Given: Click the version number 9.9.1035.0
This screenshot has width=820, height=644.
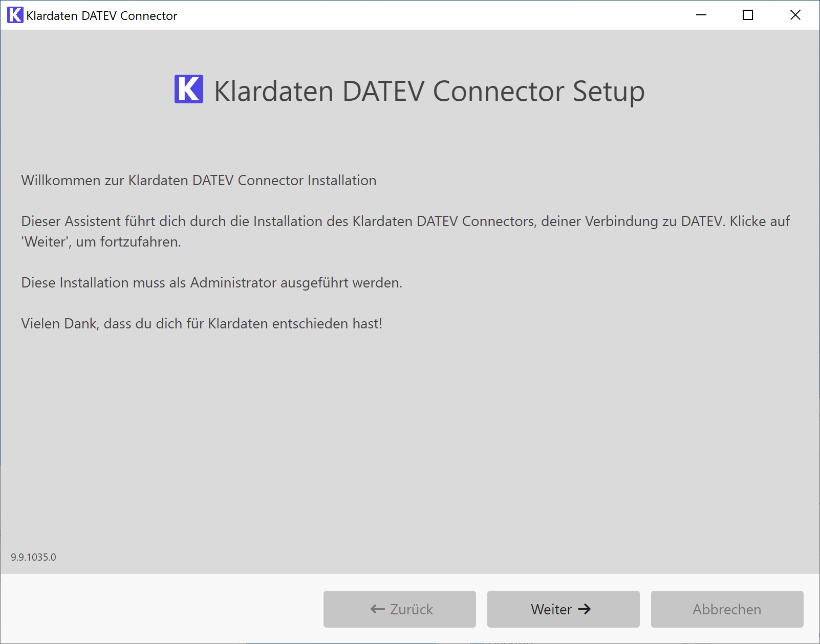Looking at the screenshot, I should point(34,557).
